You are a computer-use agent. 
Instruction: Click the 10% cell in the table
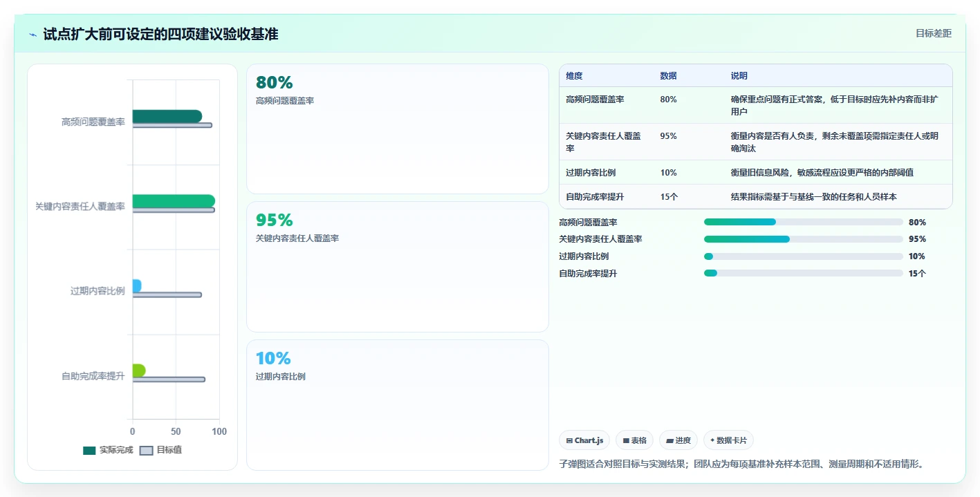click(x=668, y=173)
